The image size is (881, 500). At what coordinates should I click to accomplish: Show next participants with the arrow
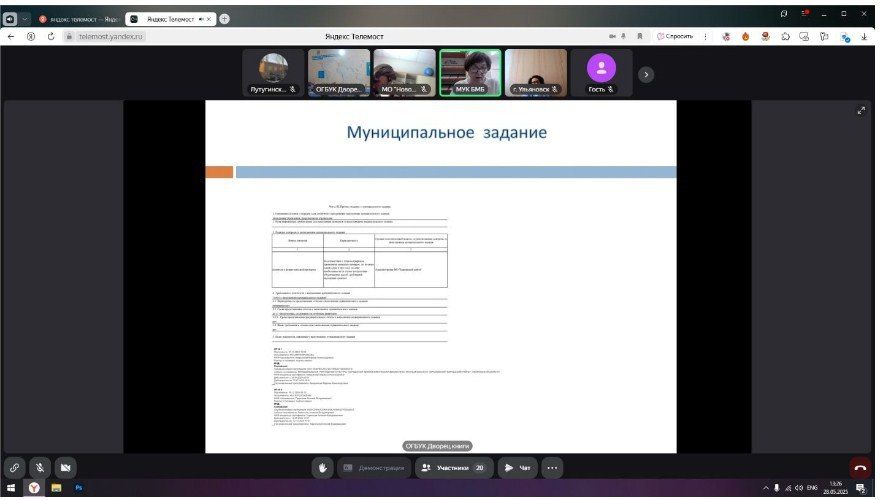coord(646,74)
